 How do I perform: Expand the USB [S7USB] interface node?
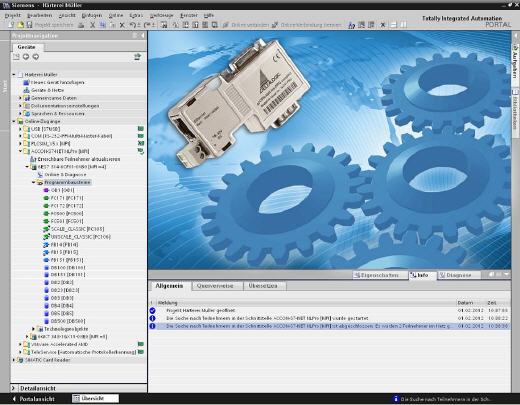click(x=20, y=129)
